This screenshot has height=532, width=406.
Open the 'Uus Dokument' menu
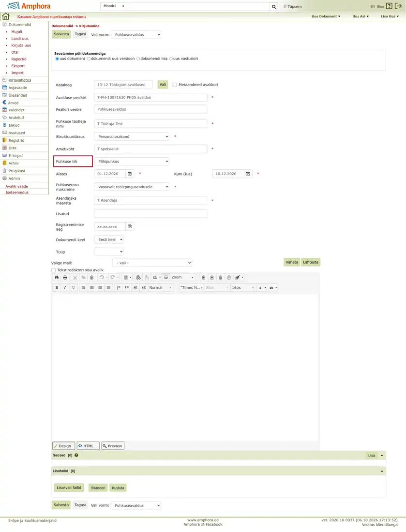click(x=326, y=16)
